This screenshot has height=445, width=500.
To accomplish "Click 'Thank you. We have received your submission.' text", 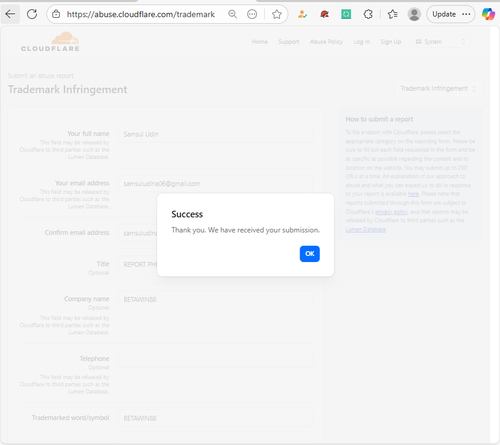I will 245,230.
